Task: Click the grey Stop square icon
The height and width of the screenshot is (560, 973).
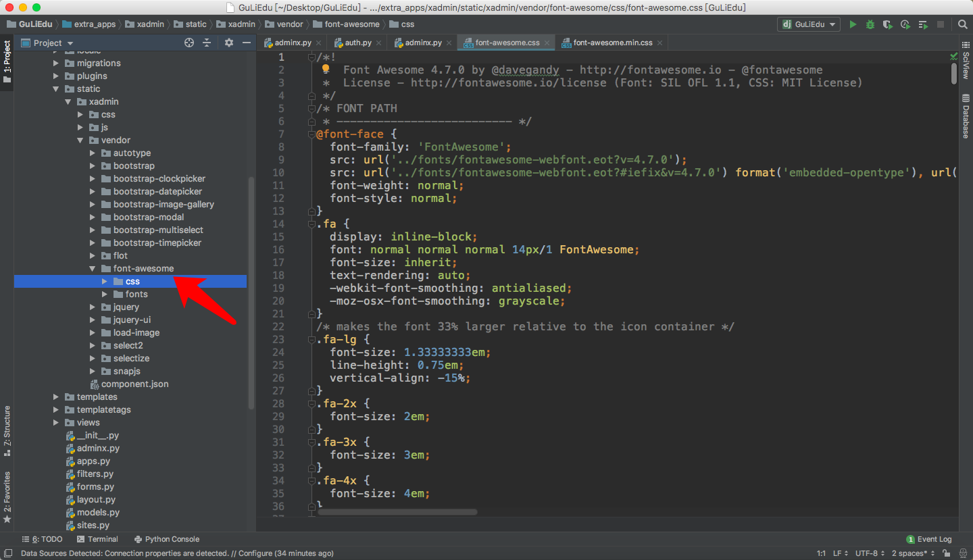Action: tap(940, 24)
